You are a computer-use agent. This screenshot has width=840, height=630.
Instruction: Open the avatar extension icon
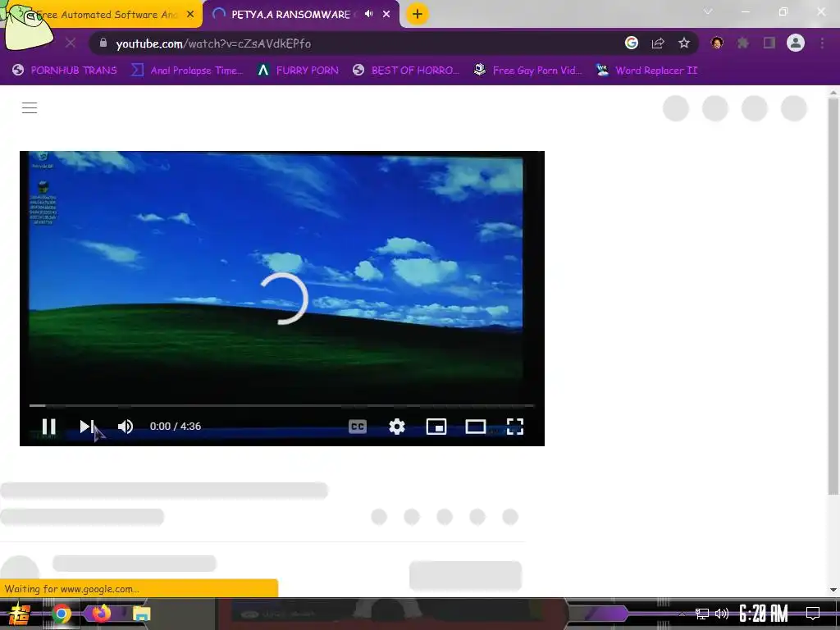click(717, 43)
